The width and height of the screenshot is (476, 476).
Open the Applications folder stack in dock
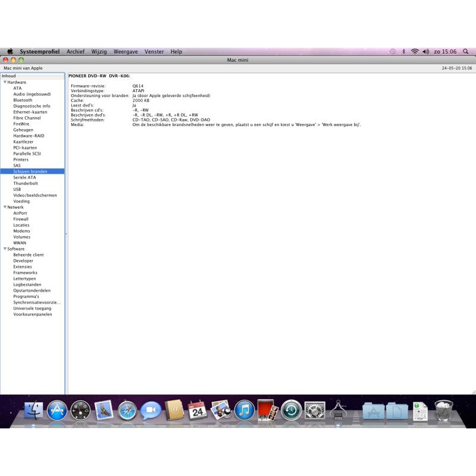tap(374, 411)
